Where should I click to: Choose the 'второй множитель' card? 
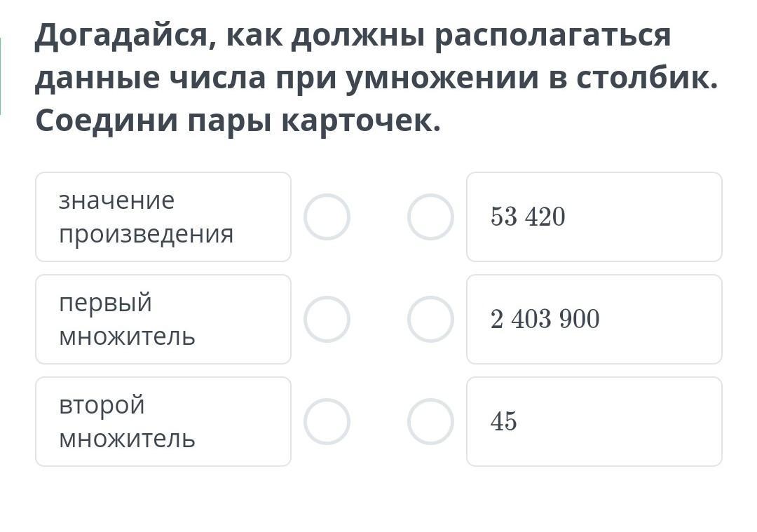tap(163, 422)
